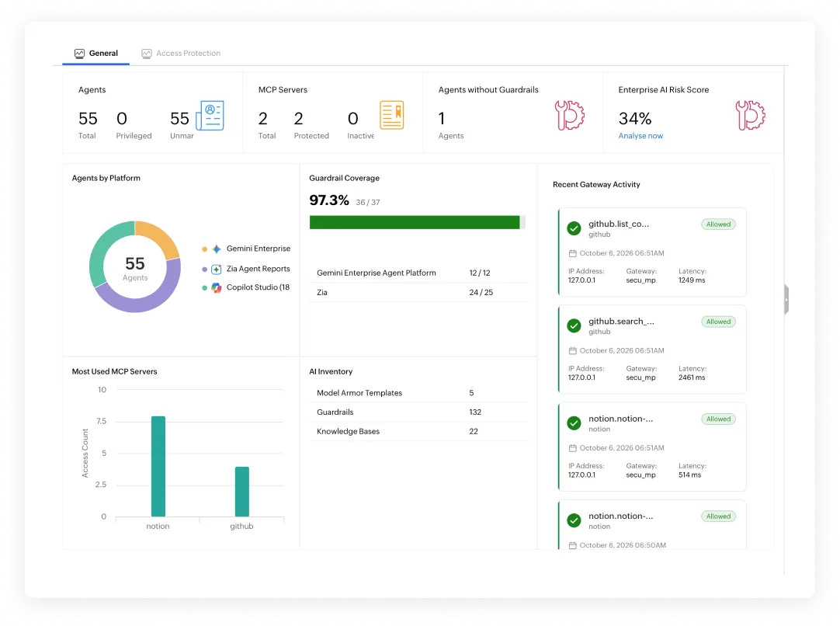The image size is (840, 626).
Task: Click the 2461 ms latency value
Action: (x=692, y=377)
